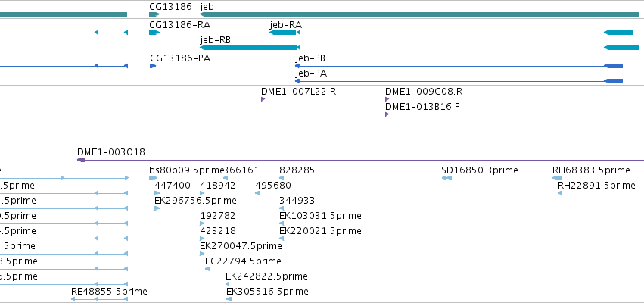Select the EC22794.5prime EST arrow
Screen dimensions: 644x303
coord(207,269)
